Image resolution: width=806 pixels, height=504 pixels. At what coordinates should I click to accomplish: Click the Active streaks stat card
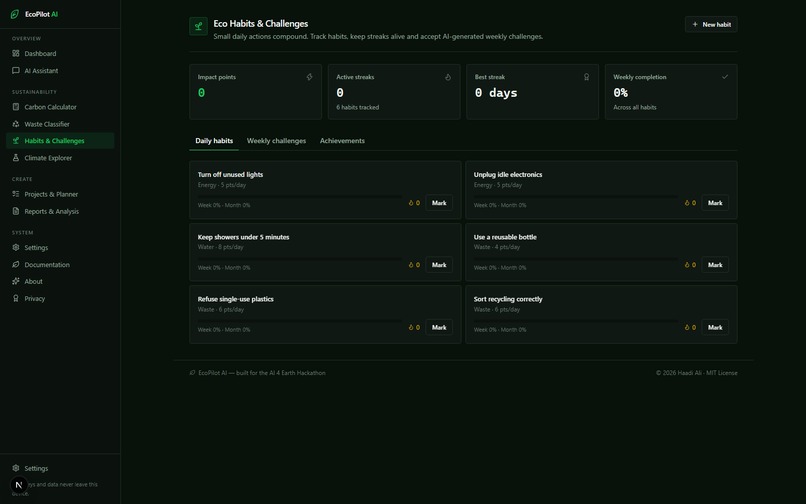point(394,92)
